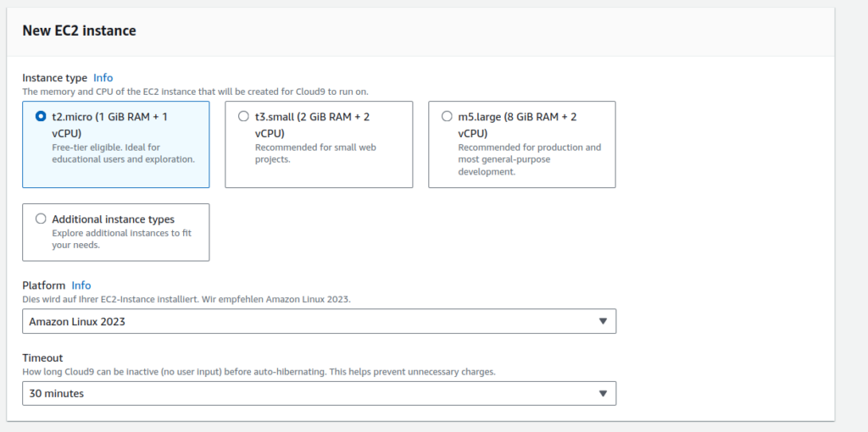
Task: Click the New EC2 instance heading
Action: 79,31
